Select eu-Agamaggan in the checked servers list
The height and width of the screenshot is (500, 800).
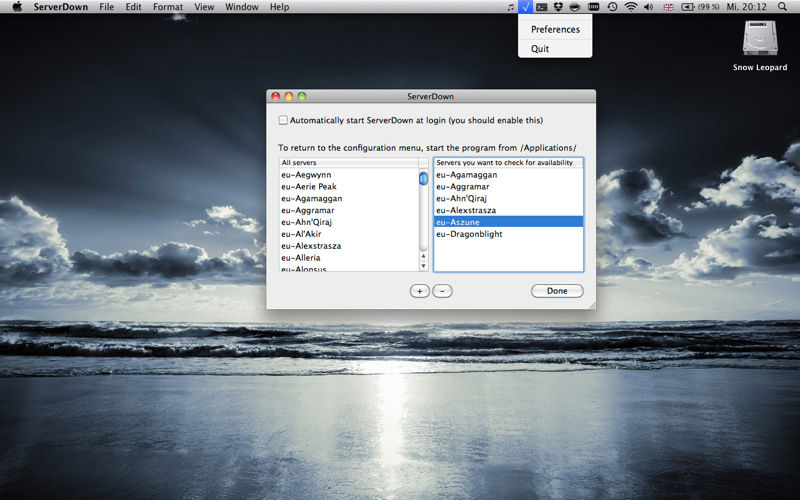pyautogui.click(x=508, y=174)
